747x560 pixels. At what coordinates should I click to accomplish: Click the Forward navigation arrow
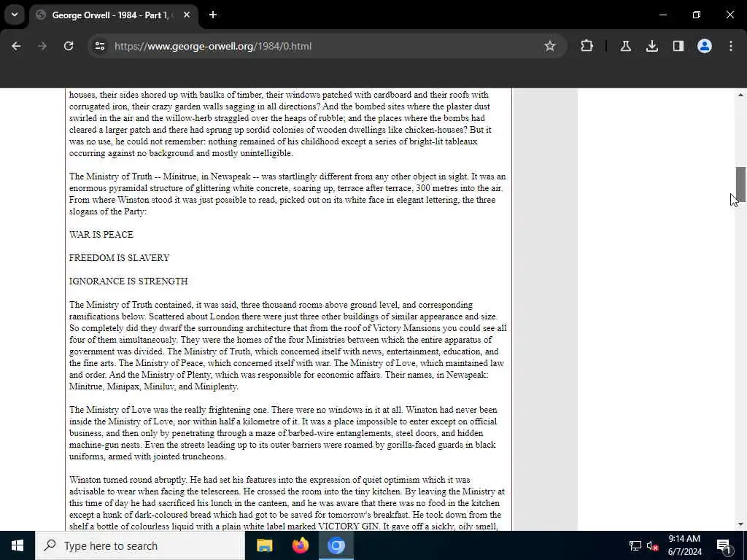[42, 46]
